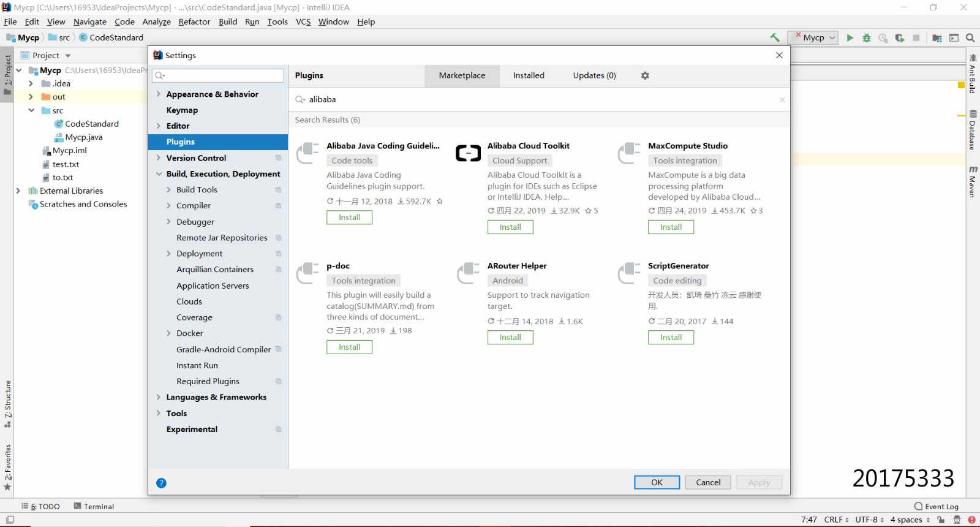Image resolution: width=980 pixels, height=527 pixels.
Task: Open the settings Help question icon
Action: pos(161,483)
